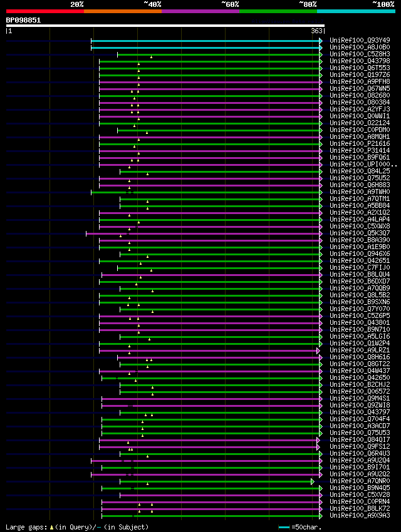Viewport: 401px width, 532px height.
Task: Open the UniRef100_A9PFH8 hit
Action: [x=360, y=82]
